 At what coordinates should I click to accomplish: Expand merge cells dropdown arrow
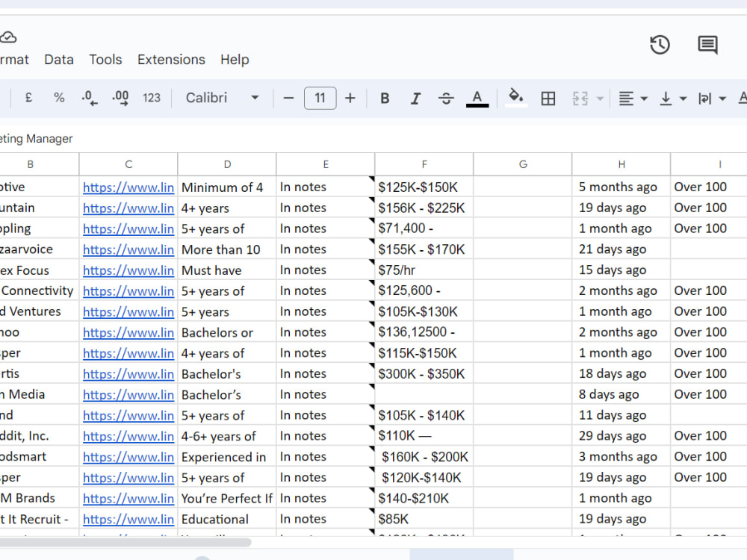601,99
